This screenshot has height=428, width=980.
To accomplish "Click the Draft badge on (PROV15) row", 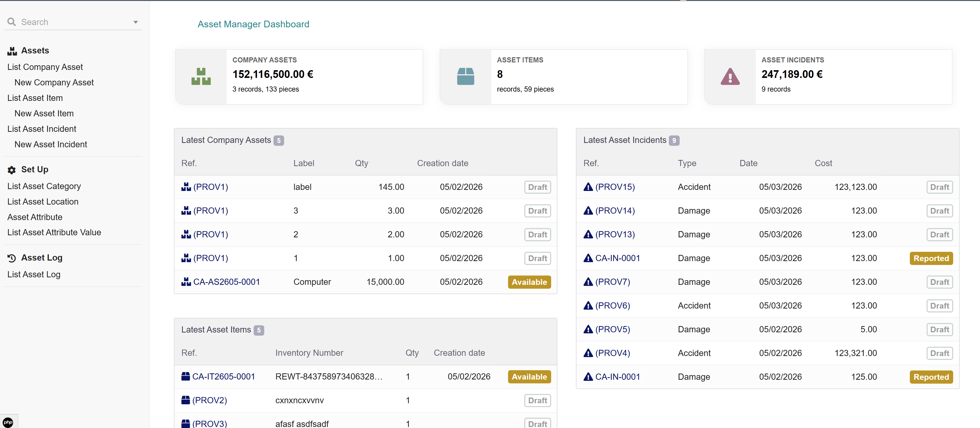I will pyautogui.click(x=939, y=187).
